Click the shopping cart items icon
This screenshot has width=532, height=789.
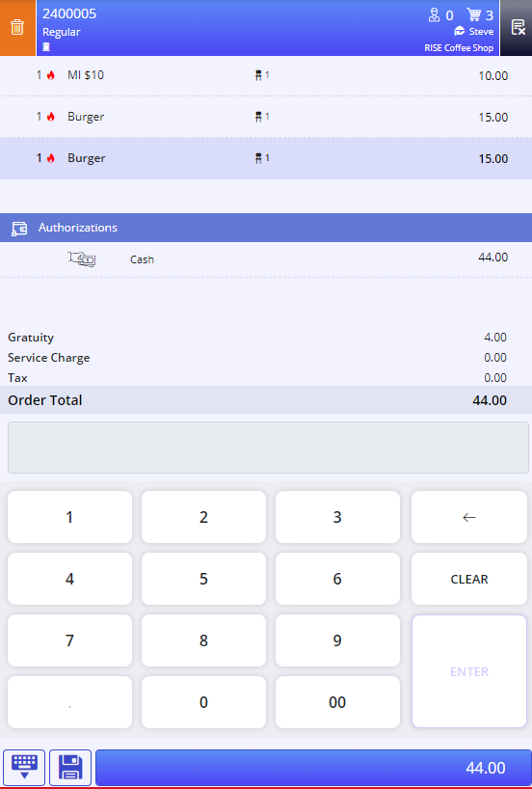coord(473,14)
